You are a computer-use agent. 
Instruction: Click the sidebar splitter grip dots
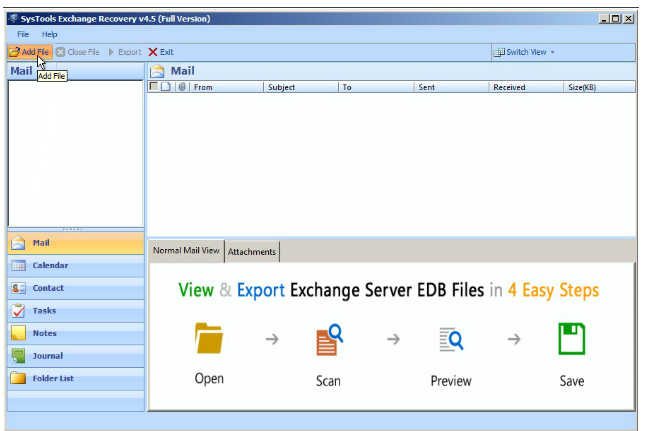(73, 229)
